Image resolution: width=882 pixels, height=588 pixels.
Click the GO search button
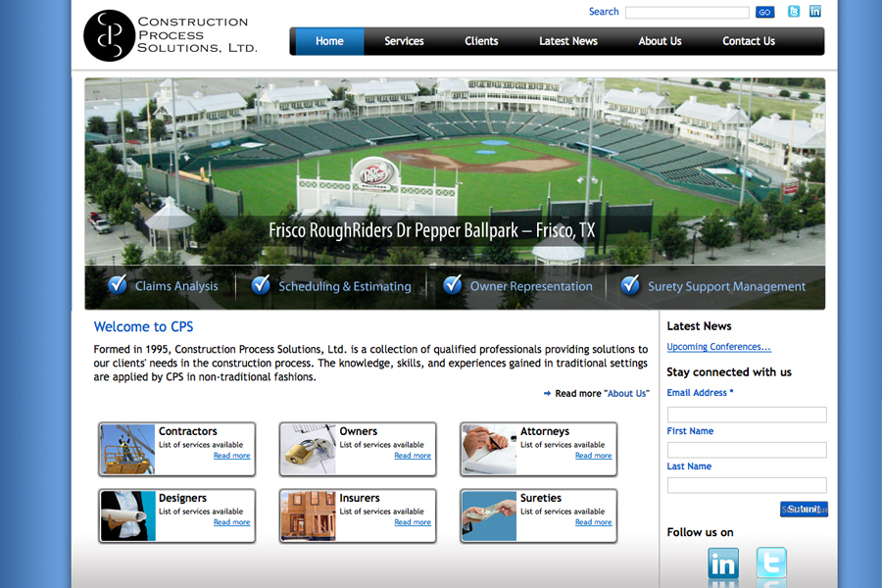[x=764, y=12]
